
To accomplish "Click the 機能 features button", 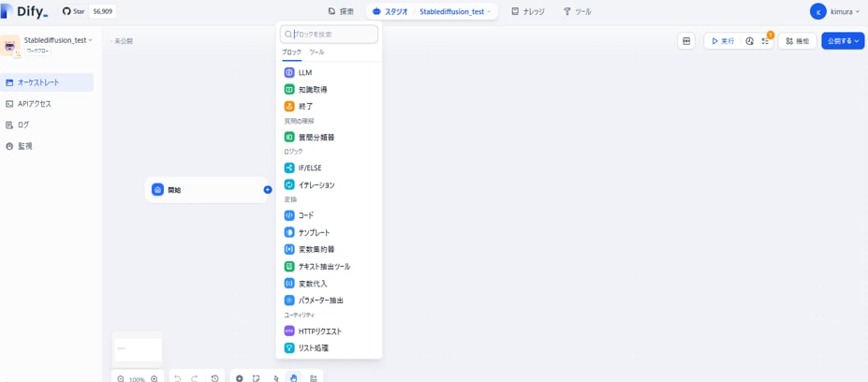I will click(797, 41).
